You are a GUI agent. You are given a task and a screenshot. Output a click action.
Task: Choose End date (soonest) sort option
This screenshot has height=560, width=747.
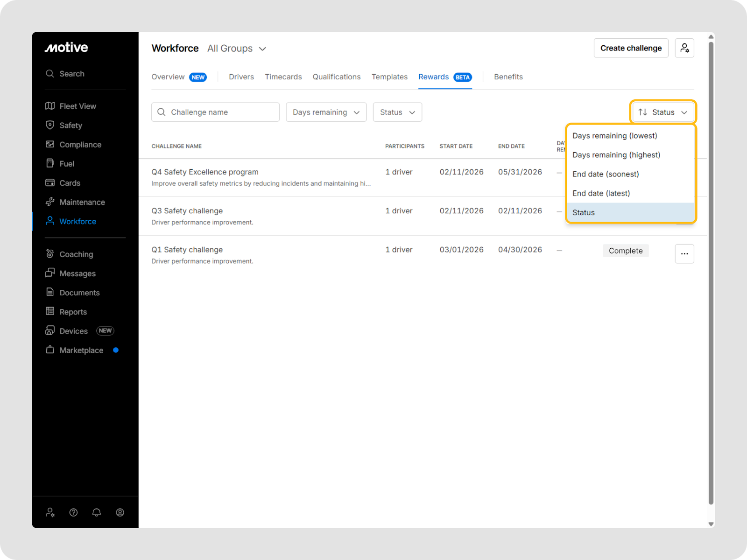click(606, 174)
